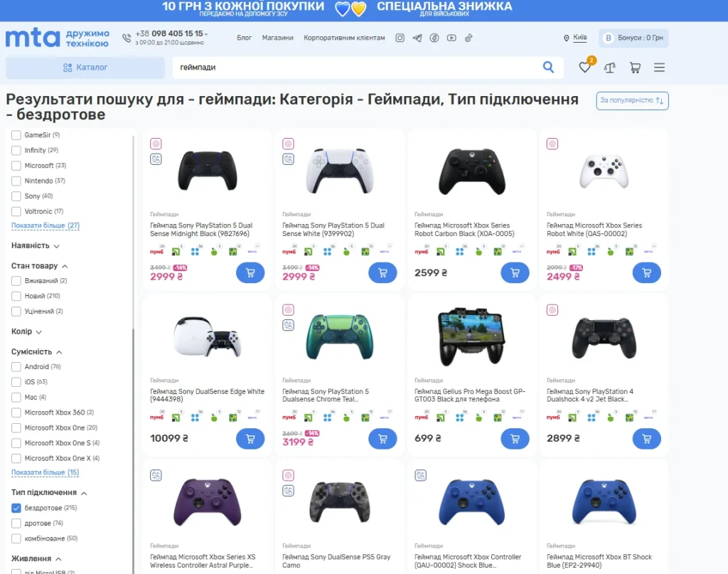Check the Microsoft brand filter
728x574 pixels.
[x=16, y=166]
